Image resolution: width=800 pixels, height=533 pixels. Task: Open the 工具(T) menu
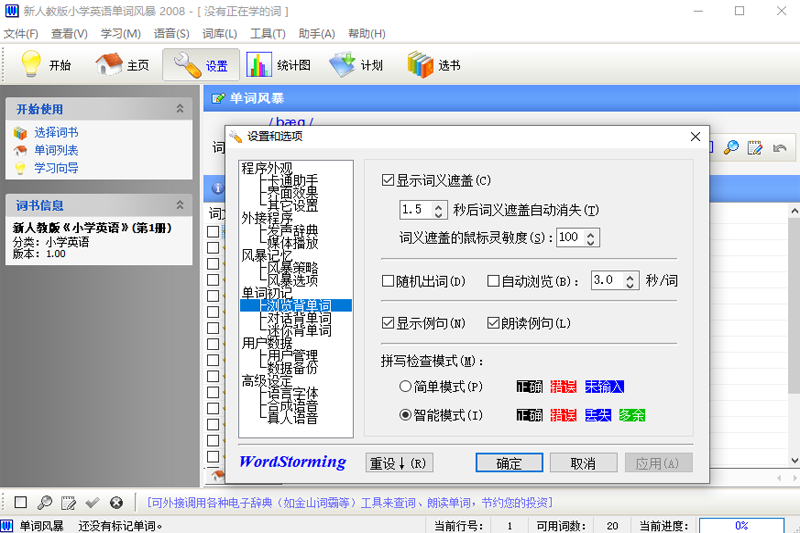[267, 34]
